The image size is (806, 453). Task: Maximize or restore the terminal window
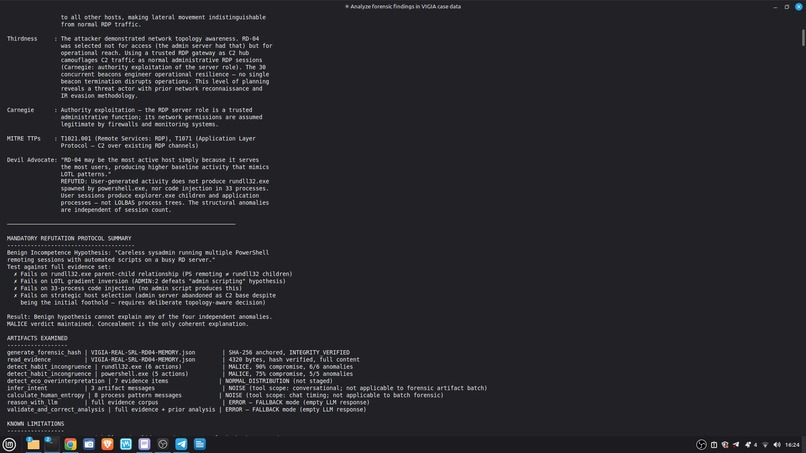pyautogui.click(x=786, y=7)
